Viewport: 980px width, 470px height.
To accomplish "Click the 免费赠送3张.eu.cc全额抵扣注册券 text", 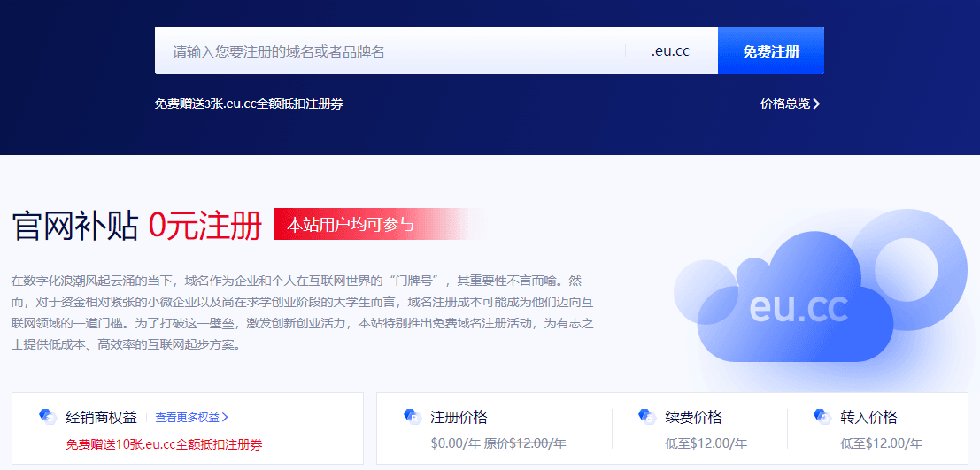I will 249,104.
